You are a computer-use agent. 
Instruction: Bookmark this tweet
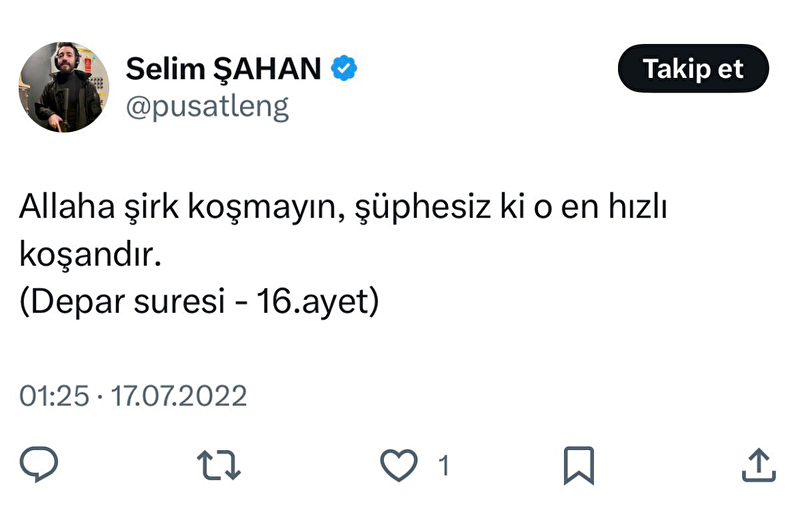click(x=579, y=464)
